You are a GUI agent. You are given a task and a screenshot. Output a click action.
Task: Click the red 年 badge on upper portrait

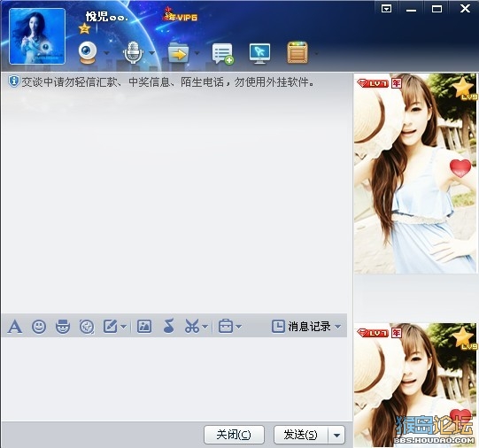[397, 83]
